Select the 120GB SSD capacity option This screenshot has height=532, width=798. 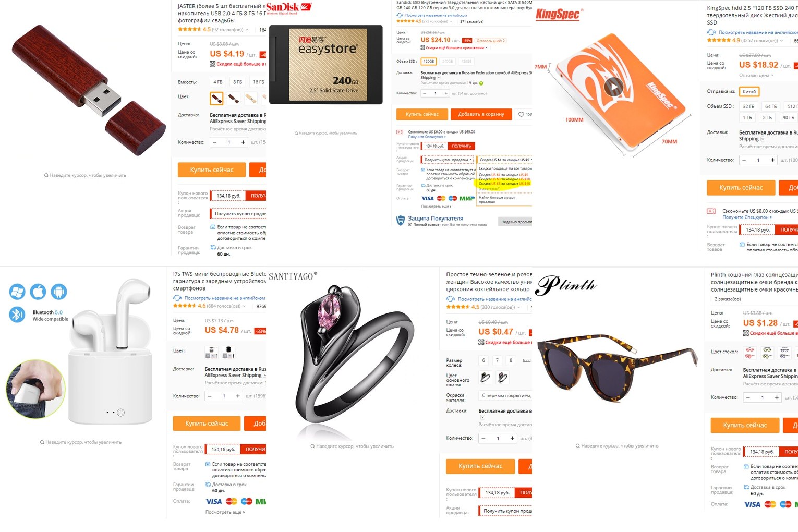[428, 62]
